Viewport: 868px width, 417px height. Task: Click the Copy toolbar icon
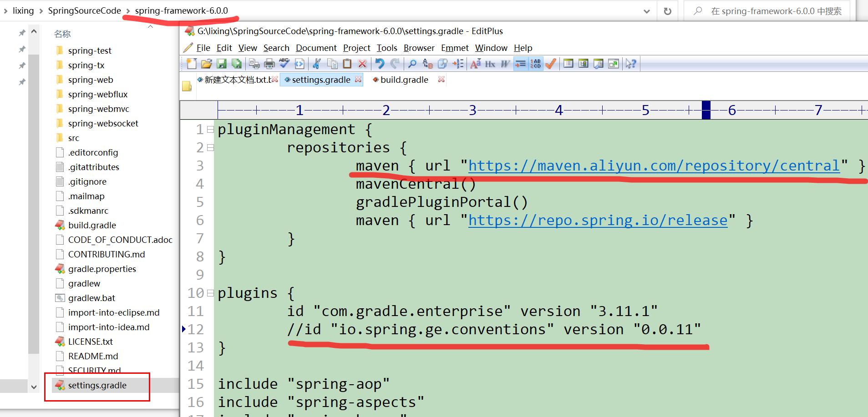coord(332,64)
